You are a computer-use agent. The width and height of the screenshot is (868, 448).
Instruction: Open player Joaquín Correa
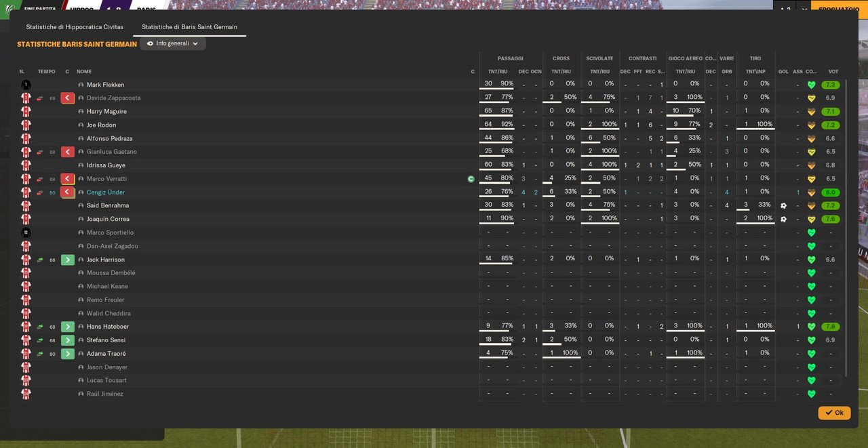[x=108, y=219]
